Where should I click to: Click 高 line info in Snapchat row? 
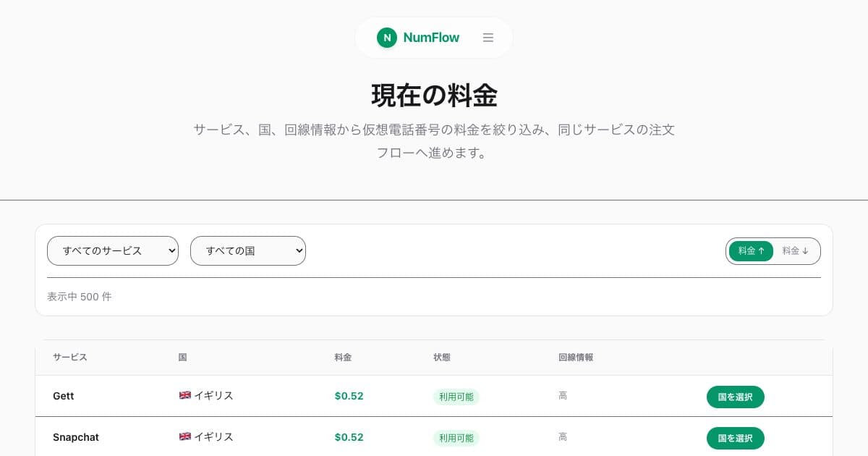coord(563,437)
